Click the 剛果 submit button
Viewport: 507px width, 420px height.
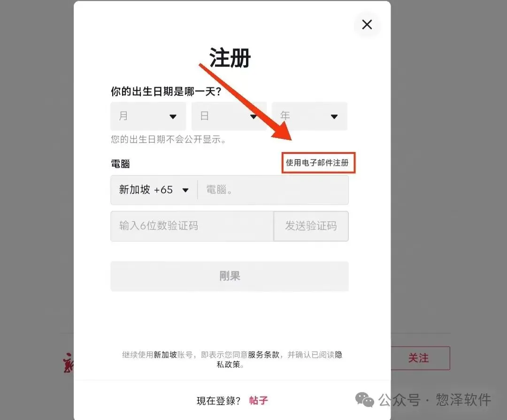click(x=230, y=276)
